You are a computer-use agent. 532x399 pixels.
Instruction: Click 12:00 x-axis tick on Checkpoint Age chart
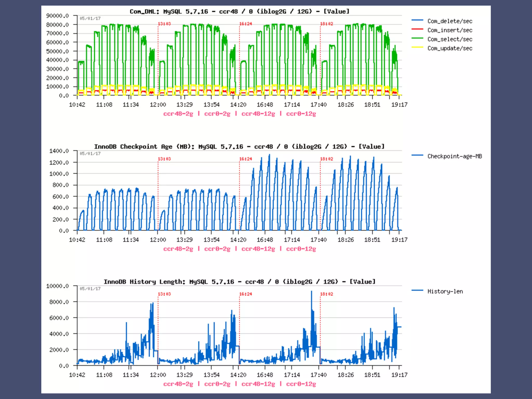pos(158,240)
